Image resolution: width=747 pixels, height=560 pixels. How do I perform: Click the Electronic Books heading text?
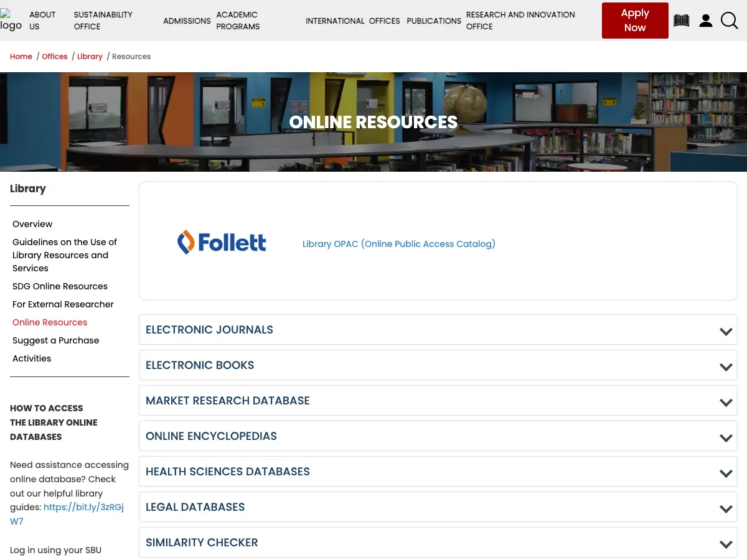click(x=200, y=365)
